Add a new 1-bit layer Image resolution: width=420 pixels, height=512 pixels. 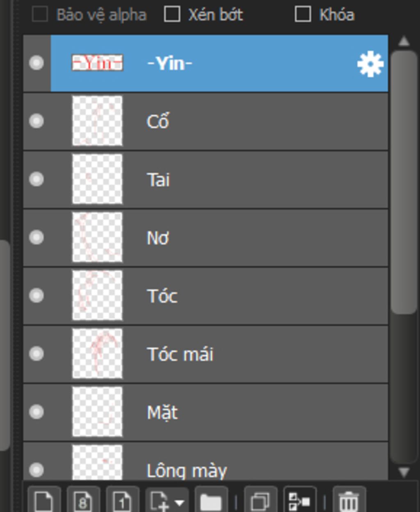[x=122, y=500]
